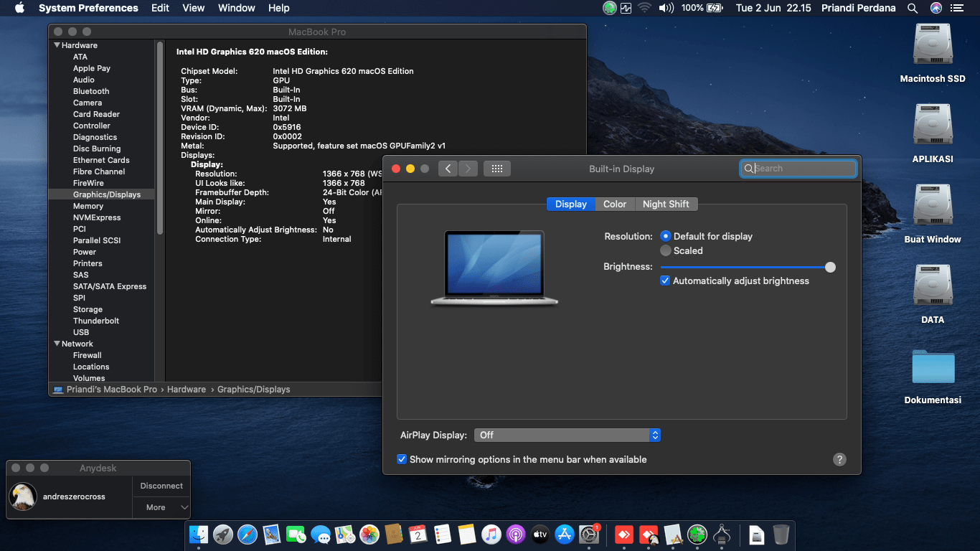Open FaceTime from the dock
The width and height of the screenshot is (980, 551).
[296, 534]
